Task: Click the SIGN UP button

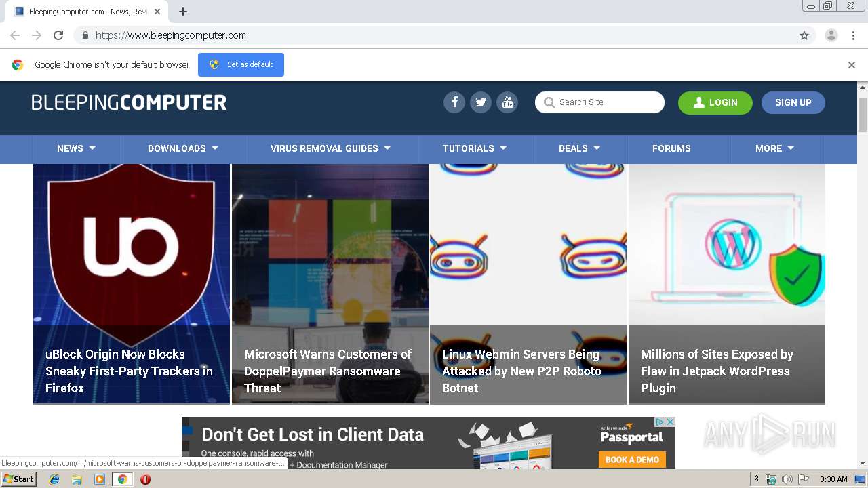Action: 793,102
